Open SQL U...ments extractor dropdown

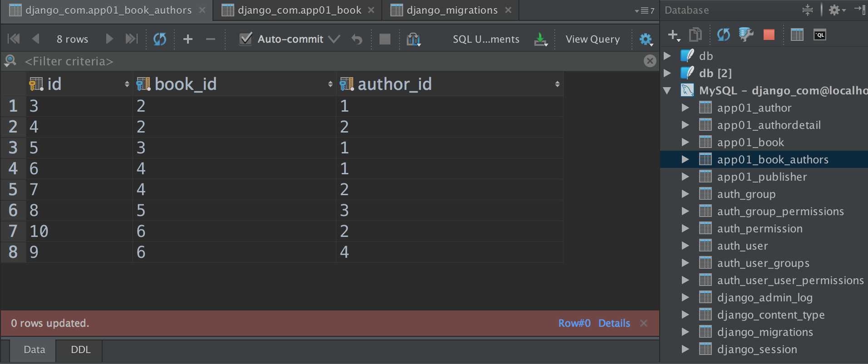pos(486,39)
